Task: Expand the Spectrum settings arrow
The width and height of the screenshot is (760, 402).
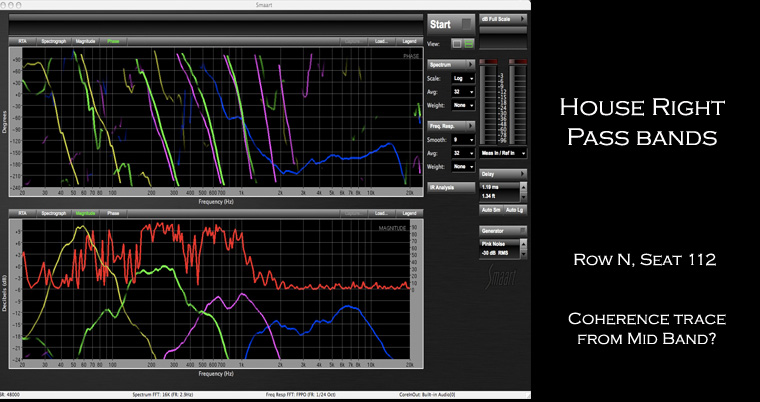Action: [470, 64]
